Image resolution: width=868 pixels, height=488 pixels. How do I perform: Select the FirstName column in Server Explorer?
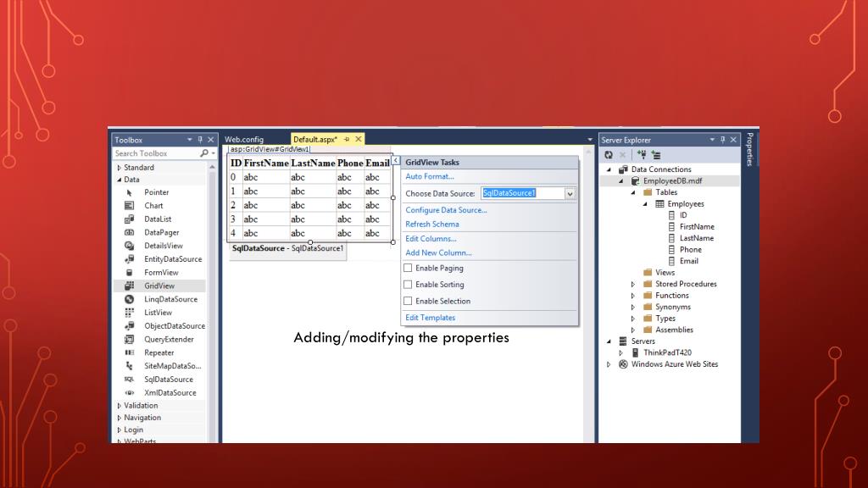(697, 227)
